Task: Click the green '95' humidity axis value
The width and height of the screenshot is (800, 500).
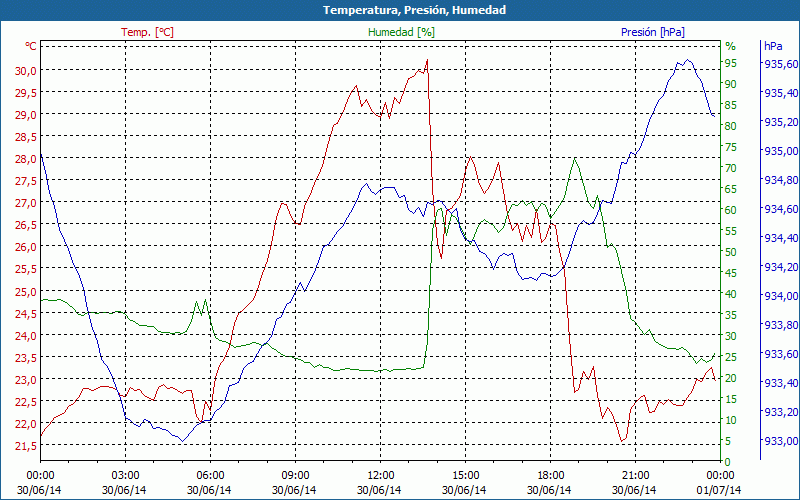Action: 731,63
